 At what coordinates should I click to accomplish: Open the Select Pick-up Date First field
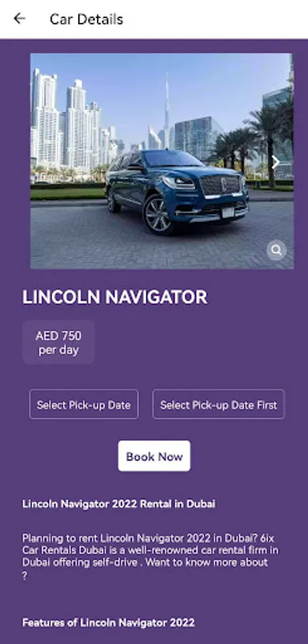click(218, 404)
